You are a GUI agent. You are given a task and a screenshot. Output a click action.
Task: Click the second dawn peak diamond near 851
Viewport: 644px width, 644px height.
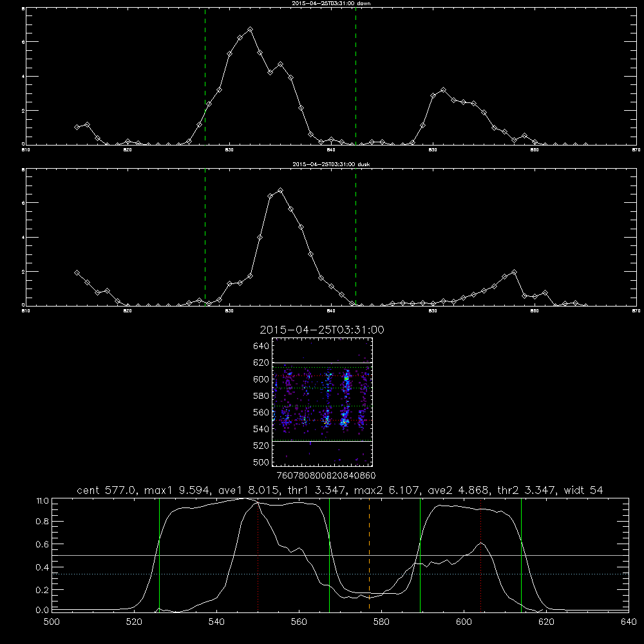(443, 90)
